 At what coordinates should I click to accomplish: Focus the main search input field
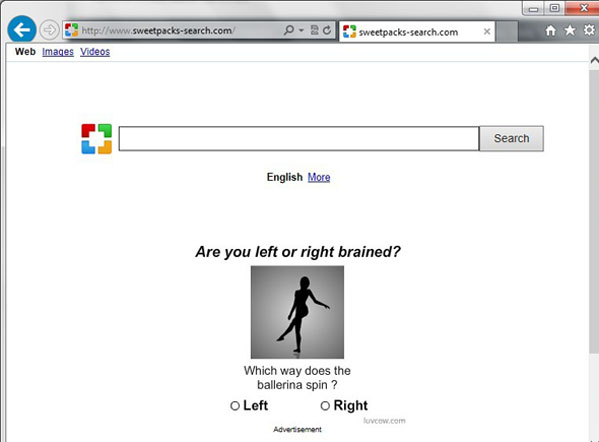coord(299,138)
